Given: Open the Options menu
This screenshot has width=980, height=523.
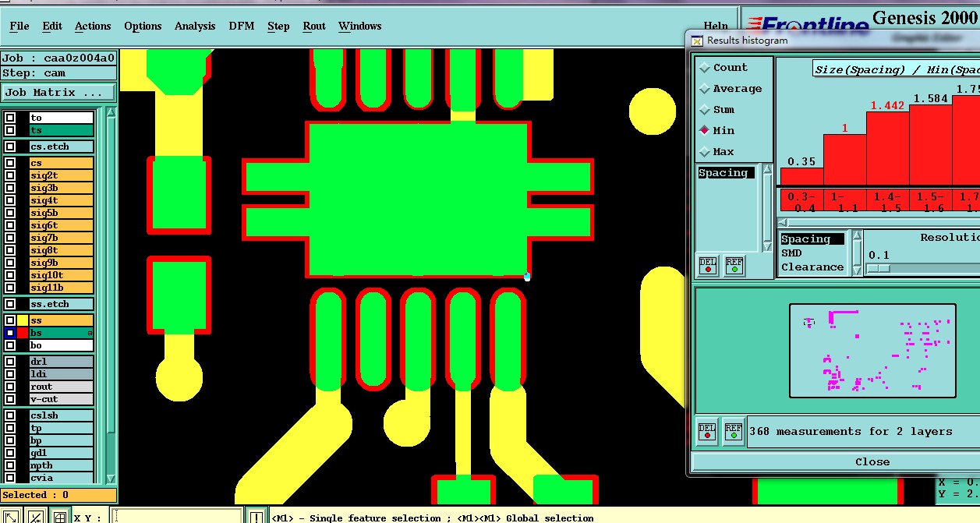Looking at the screenshot, I should (x=143, y=26).
